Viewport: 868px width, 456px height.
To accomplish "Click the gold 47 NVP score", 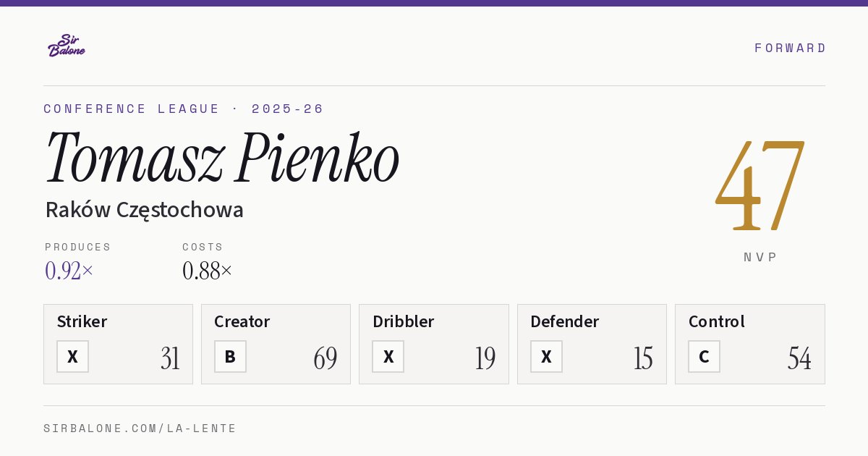I will tap(760, 185).
